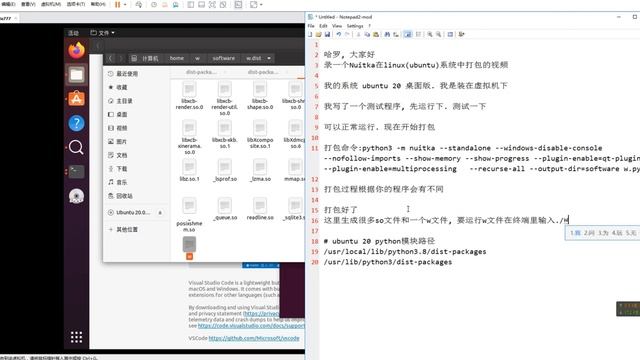The height and width of the screenshot is (360, 640).
Task: Click the VMware take snapshot clock icon
Action: click(154, 5)
